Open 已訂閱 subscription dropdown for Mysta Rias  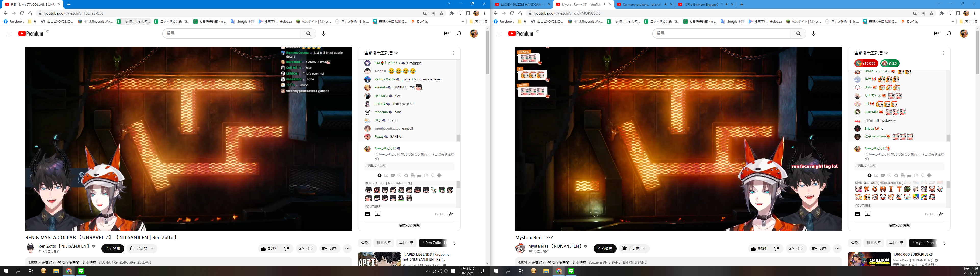point(634,249)
